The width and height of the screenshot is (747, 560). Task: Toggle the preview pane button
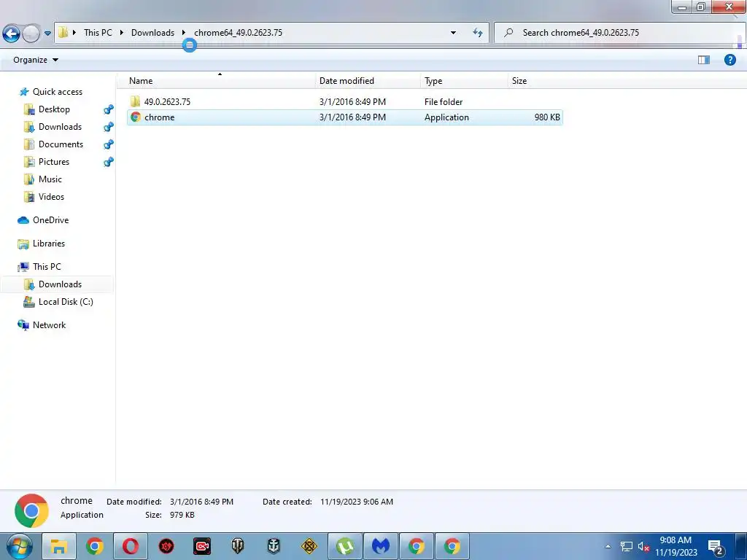point(704,60)
